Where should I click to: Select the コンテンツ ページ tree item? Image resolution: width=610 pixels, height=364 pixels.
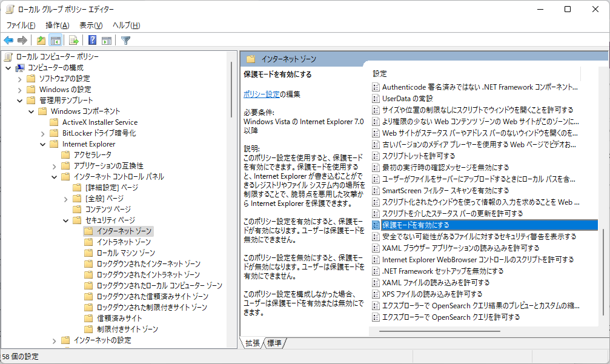(108, 209)
